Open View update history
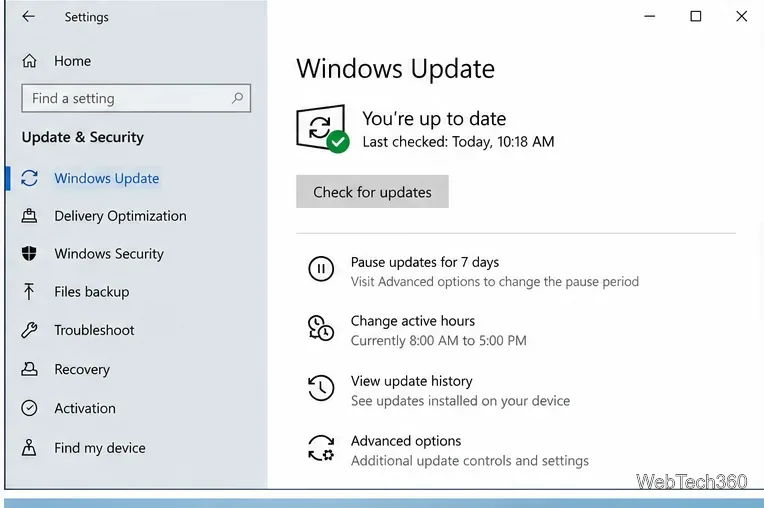This screenshot has width=764, height=508. tap(412, 381)
